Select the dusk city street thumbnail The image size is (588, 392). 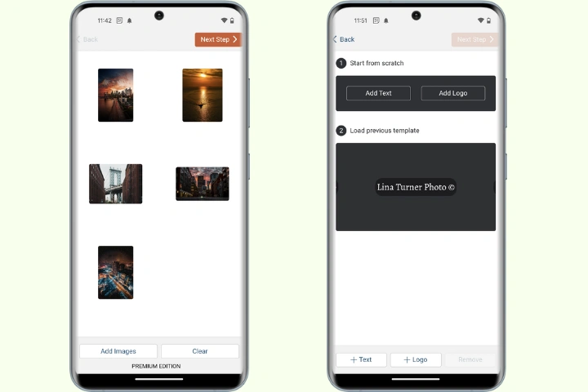click(203, 184)
